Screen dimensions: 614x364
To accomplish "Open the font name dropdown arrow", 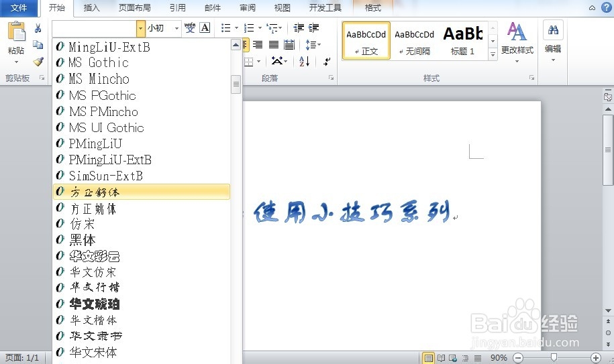I will tap(140, 28).
